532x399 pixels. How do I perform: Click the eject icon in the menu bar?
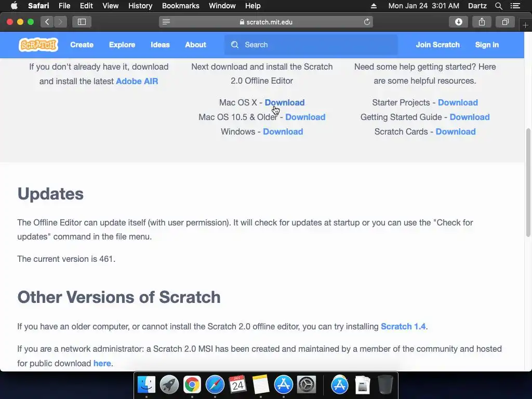(374, 6)
